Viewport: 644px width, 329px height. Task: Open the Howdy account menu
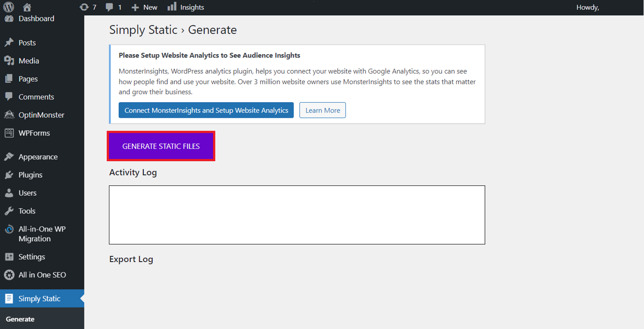pyautogui.click(x=587, y=7)
